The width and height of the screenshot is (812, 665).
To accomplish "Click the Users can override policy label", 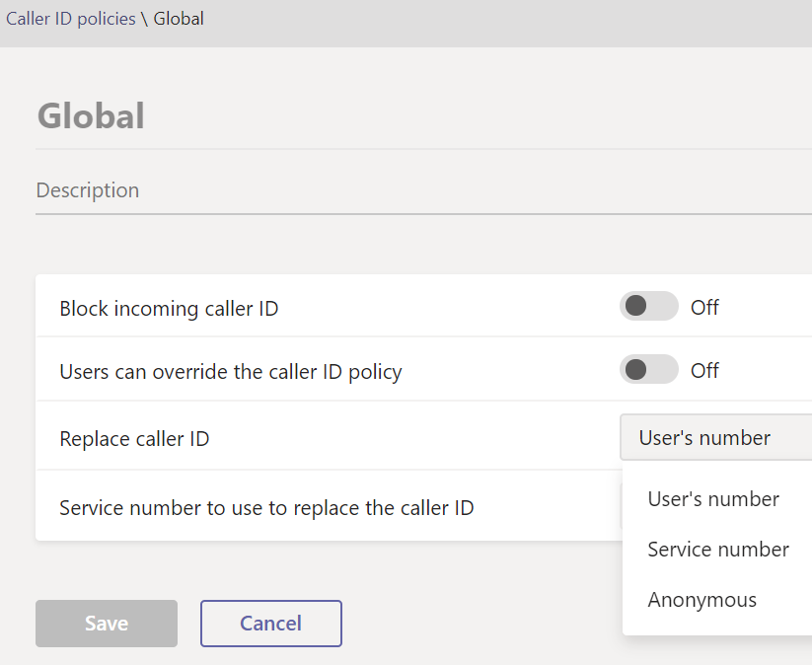I will pyautogui.click(x=231, y=372).
